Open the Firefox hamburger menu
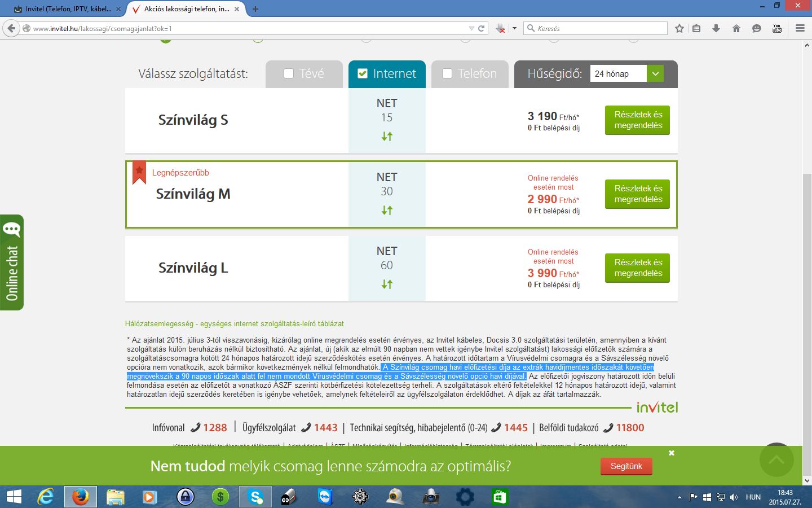Viewport: 812px width, 508px height. point(800,28)
